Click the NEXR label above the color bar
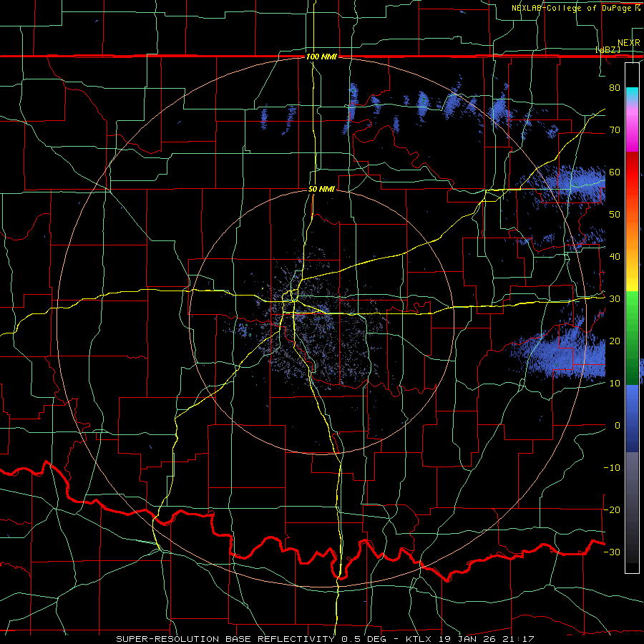Screen dimensions: 644x644 [628, 43]
